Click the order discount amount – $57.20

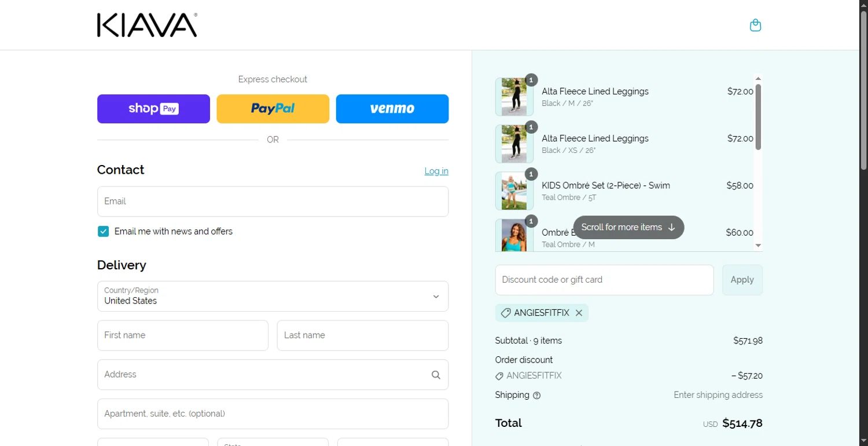pos(746,376)
